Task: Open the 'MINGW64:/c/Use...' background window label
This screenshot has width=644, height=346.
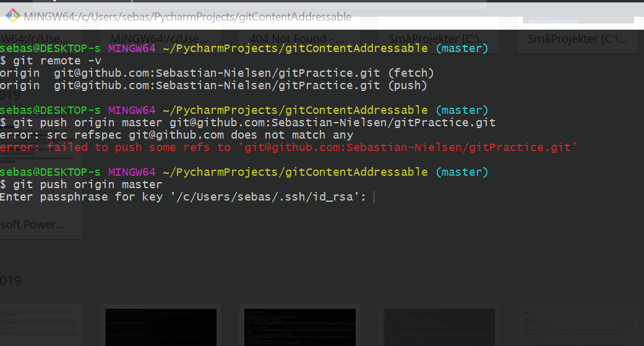Action: pos(160,38)
